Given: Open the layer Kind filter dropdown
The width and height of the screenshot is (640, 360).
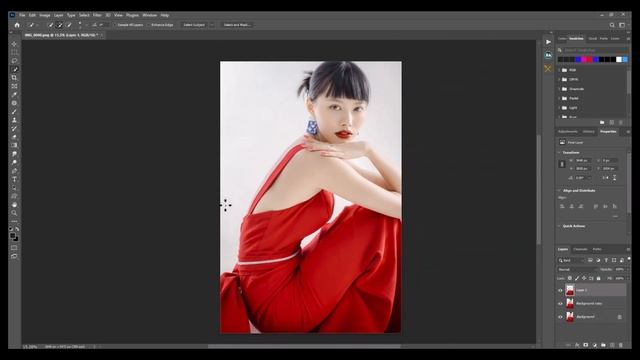Looking at the screenshot, I should tap(571, 260).
